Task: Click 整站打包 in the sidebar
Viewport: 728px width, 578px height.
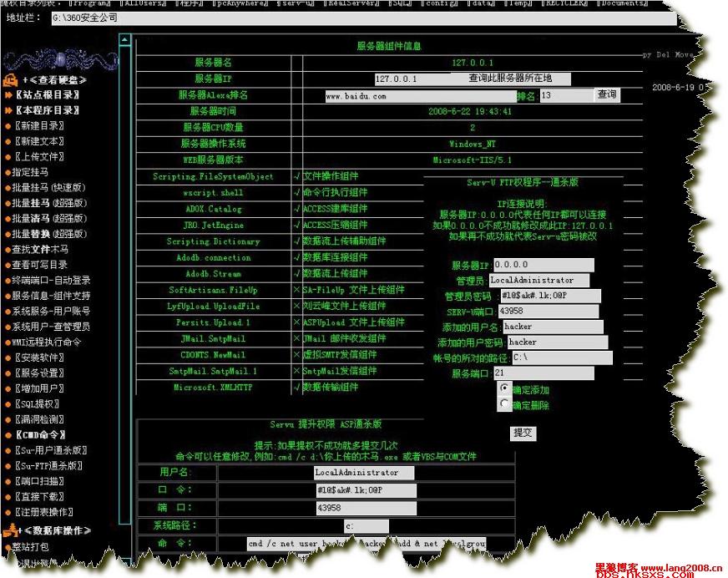Action: point(30,547)
